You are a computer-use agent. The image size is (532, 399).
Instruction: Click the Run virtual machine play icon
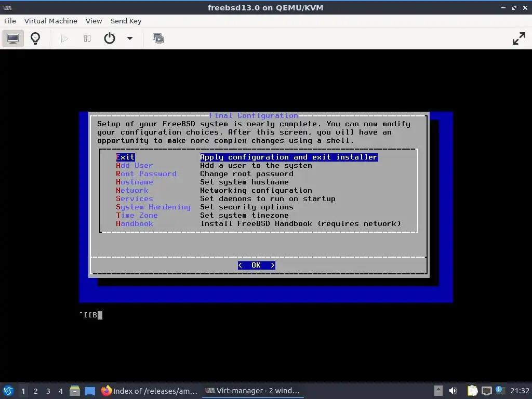[x=64, y=38]
